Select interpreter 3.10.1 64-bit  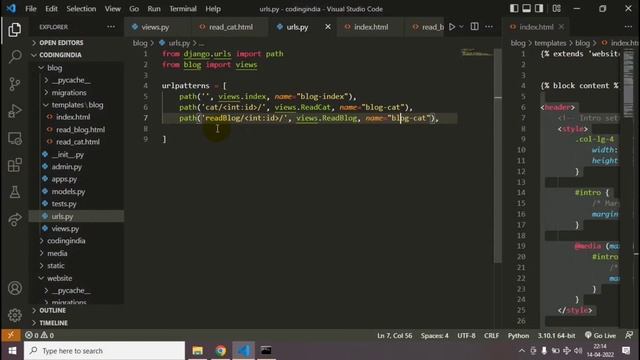[556, 336]
